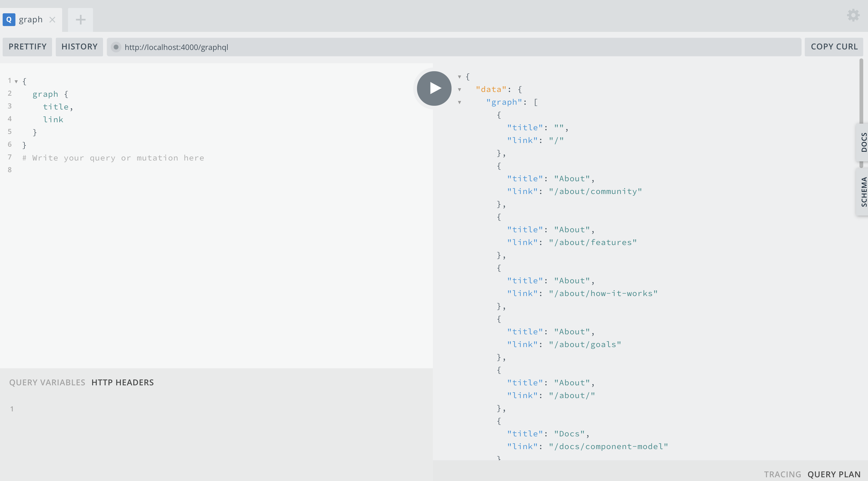This screenshot has width=868, height=481.
Task: Click the Q query icon on graph tab
Action: click(x=9, y=19)
